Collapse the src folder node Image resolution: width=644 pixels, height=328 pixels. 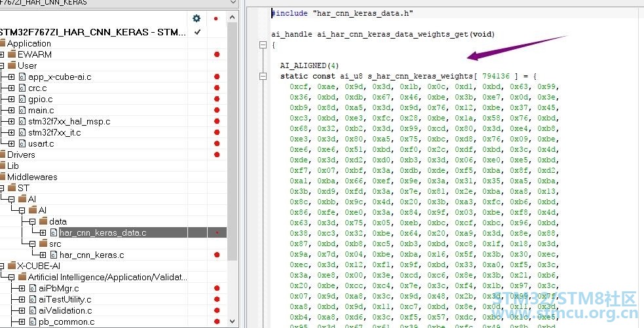(33, 244)
